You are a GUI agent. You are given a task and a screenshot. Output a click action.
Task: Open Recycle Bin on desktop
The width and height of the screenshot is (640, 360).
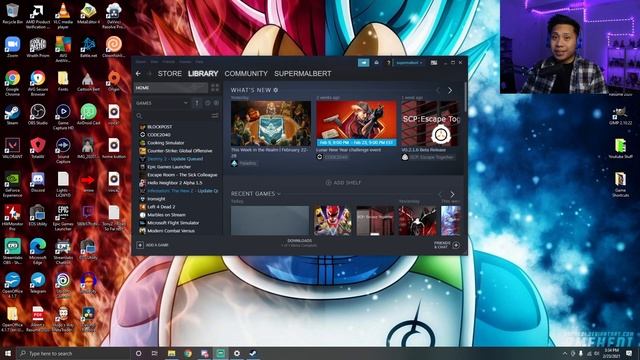pyautogui.click(x=12, y=13)
